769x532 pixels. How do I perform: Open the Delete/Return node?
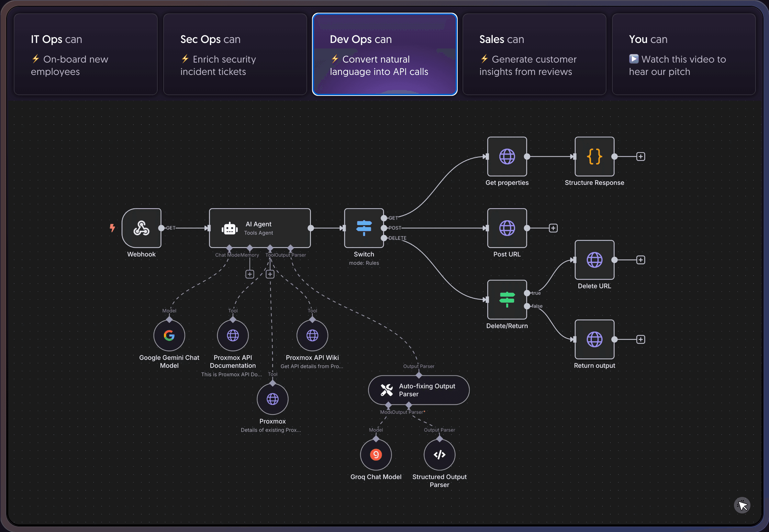click(x=507, y=299)
